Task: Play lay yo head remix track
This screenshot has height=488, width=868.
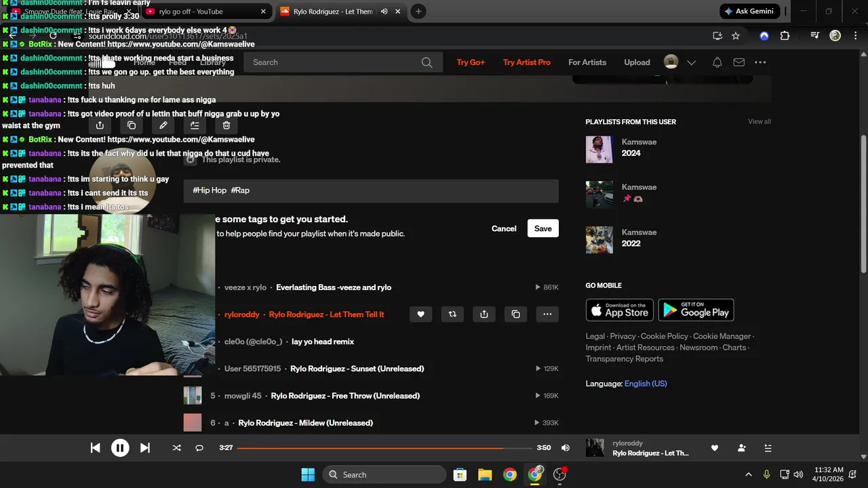Action: (x=323, y=342)
